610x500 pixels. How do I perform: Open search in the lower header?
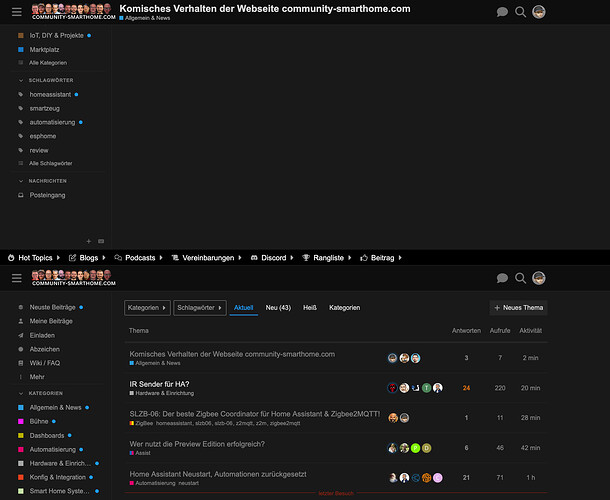521,278
